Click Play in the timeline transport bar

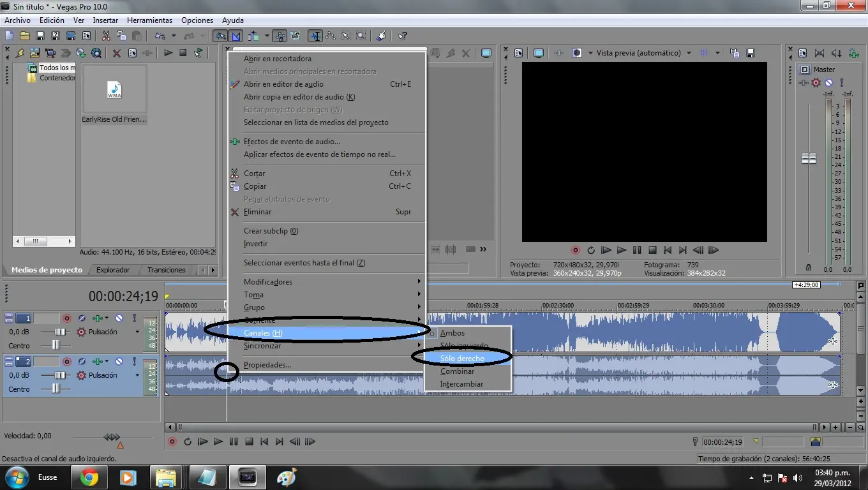tap(218, 442)
